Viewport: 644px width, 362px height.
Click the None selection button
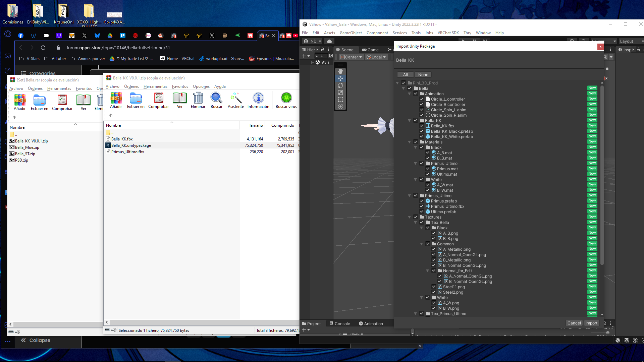[423, 75]
